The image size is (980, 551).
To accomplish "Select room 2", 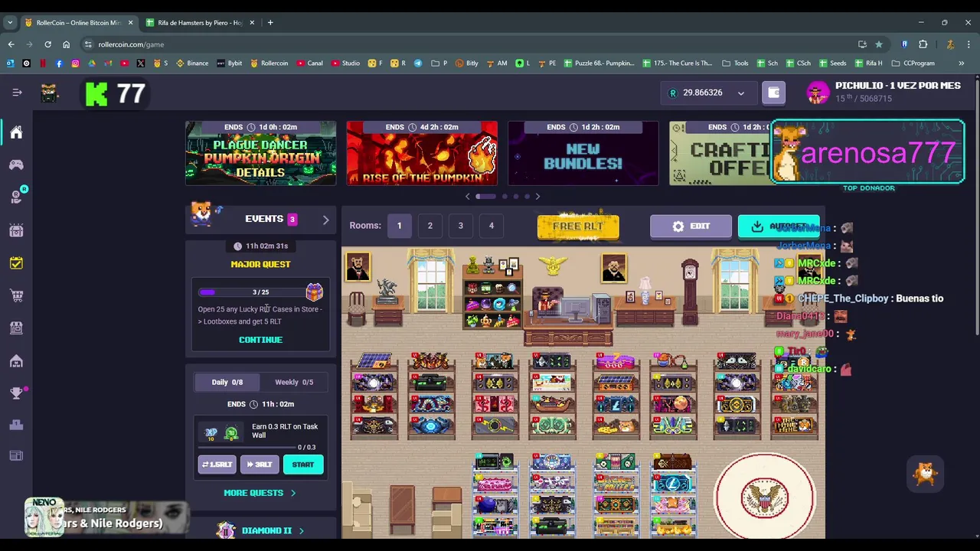I will point(430,226).
